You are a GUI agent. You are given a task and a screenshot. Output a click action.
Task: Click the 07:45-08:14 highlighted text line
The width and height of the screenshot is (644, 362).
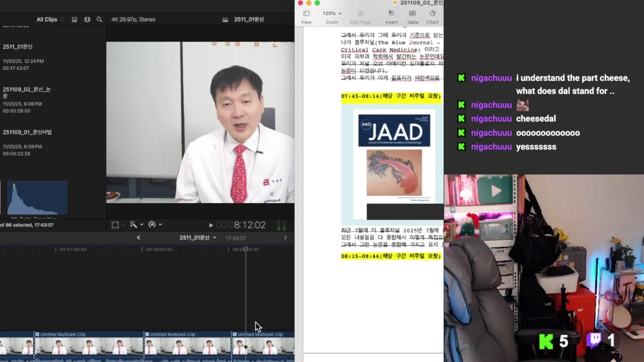pos(391,96)
